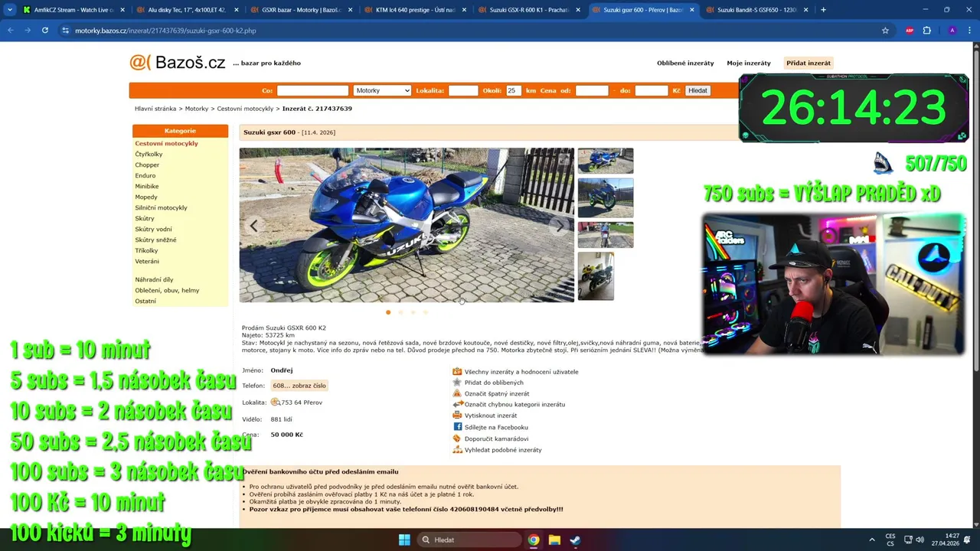This screenshot has height=551, width=980.
Task: Show the previous photo with left arrow
Action: click(x=253, y=226)
